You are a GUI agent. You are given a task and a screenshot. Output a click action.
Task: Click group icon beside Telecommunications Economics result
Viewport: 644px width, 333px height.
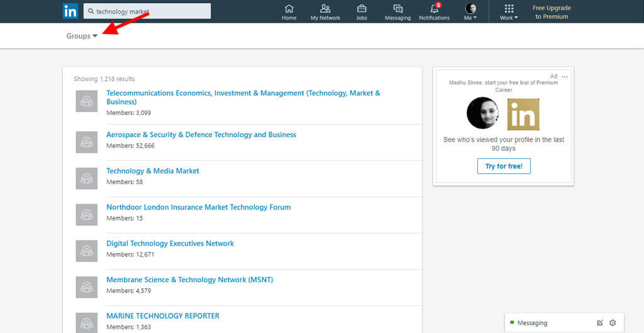(87, 101)
